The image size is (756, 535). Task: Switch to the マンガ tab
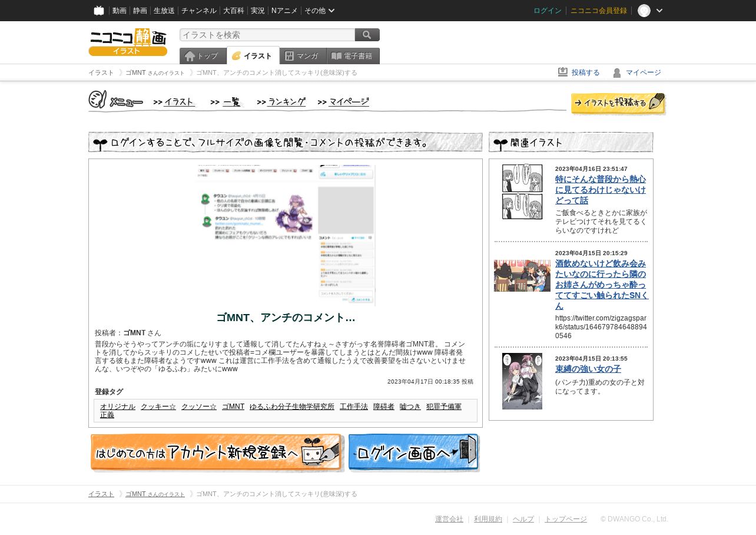303,56
